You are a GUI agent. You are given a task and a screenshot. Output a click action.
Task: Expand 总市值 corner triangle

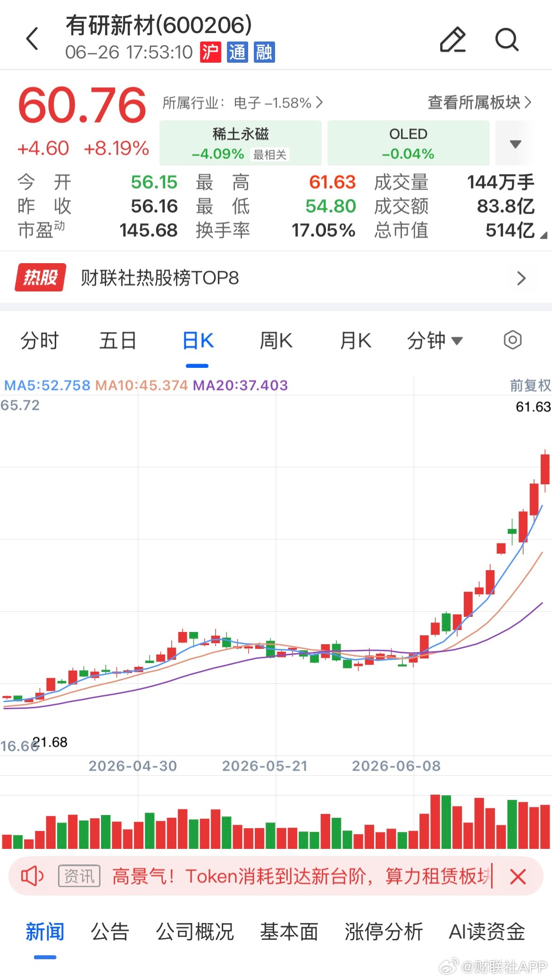543,235
